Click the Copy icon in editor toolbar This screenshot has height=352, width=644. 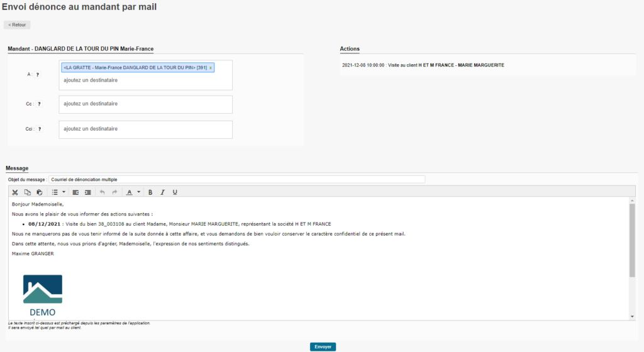27,192
